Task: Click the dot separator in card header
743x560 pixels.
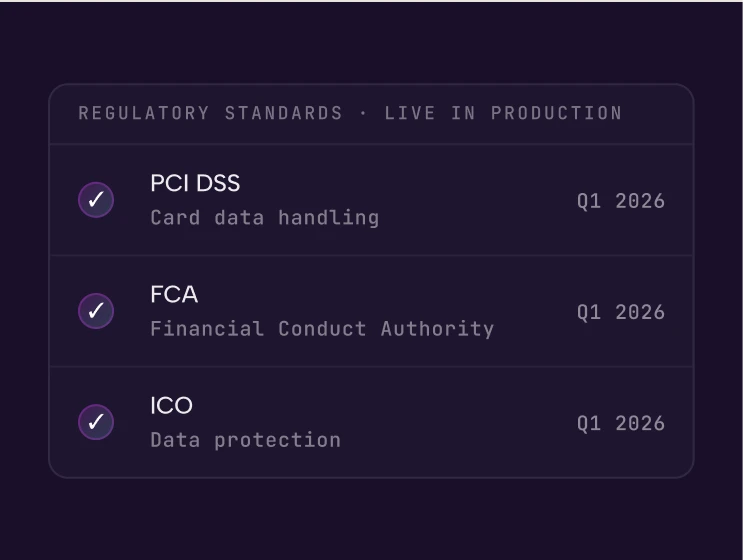Action: pyautogui.click(x=363, y=114)
